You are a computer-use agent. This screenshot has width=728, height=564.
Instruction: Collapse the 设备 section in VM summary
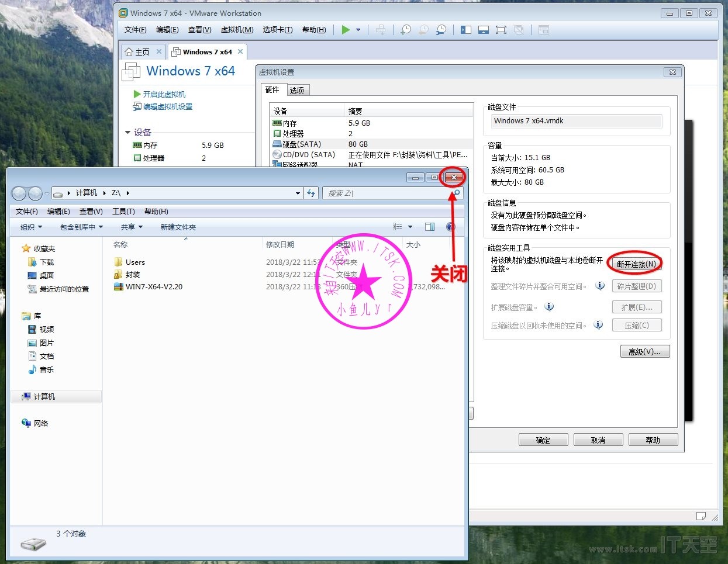pyautogui.click(x=128, y=133)
